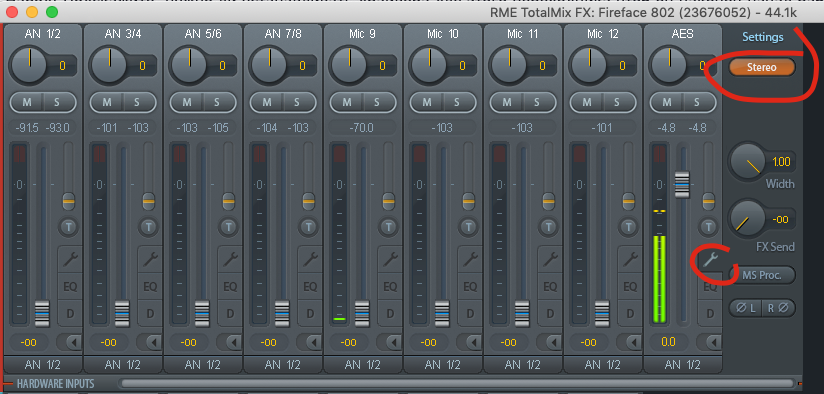Click the Settings header label
Viewport: 824px width, 394px height.
coord(763,37)
